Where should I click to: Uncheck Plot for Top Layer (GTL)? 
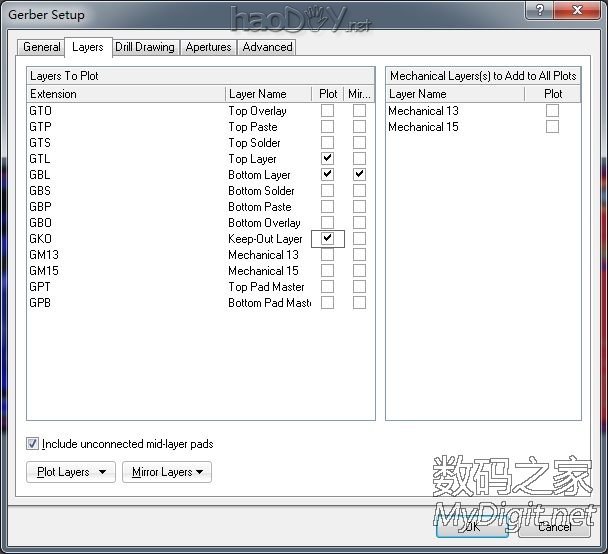pos(327,159)
